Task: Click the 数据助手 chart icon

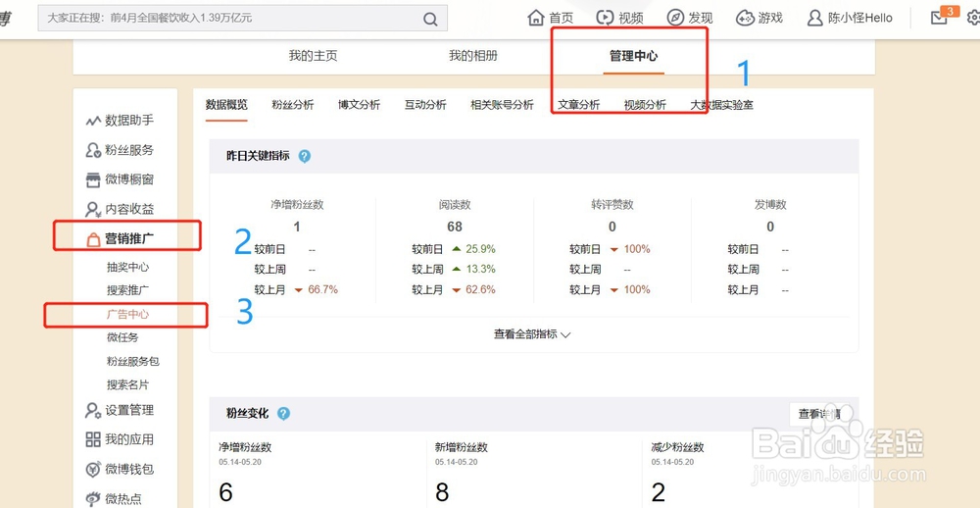Action: (x=93, y=120)
